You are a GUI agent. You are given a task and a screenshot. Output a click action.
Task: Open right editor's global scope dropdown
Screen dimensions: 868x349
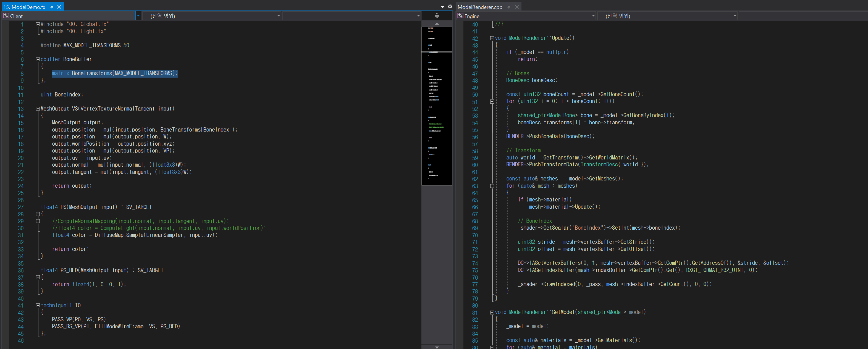[735, 16]
